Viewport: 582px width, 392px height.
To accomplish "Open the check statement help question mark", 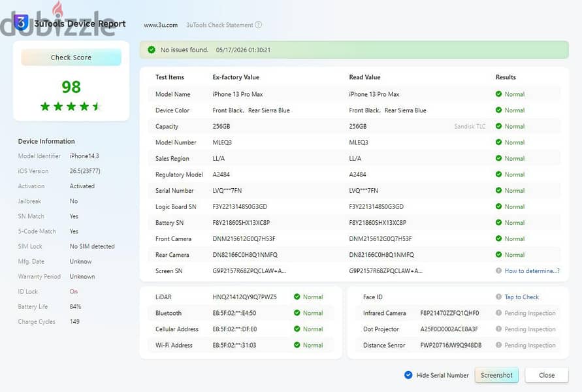I will [x=258, y=25].
